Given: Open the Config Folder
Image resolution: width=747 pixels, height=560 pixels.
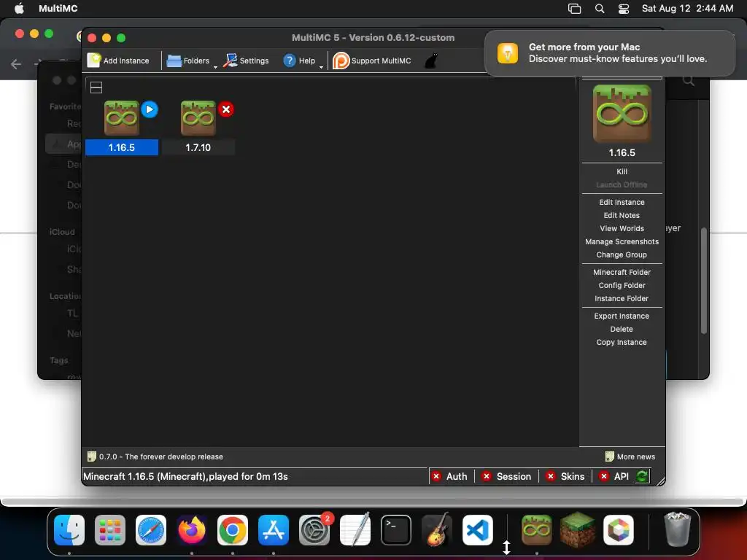Looking at the screenshot, I should pyautogui.click(x=622, y=285).
